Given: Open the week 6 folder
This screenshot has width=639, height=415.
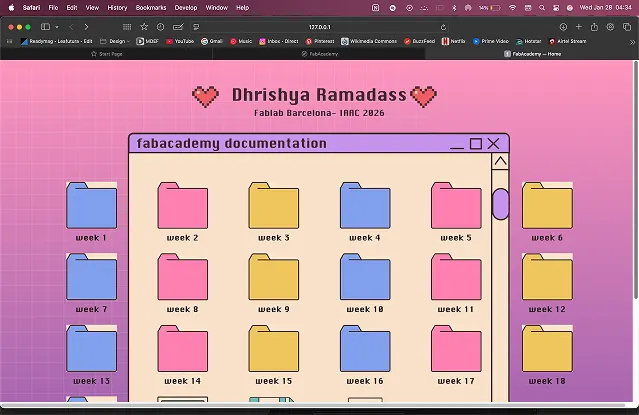Looking at the screenshot, I should (x=547, y=205).
